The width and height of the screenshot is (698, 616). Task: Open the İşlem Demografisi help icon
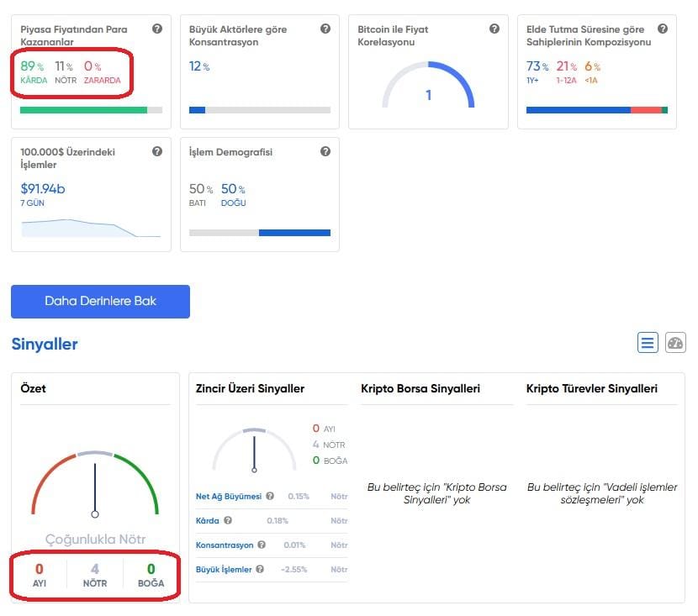point(325,152)
